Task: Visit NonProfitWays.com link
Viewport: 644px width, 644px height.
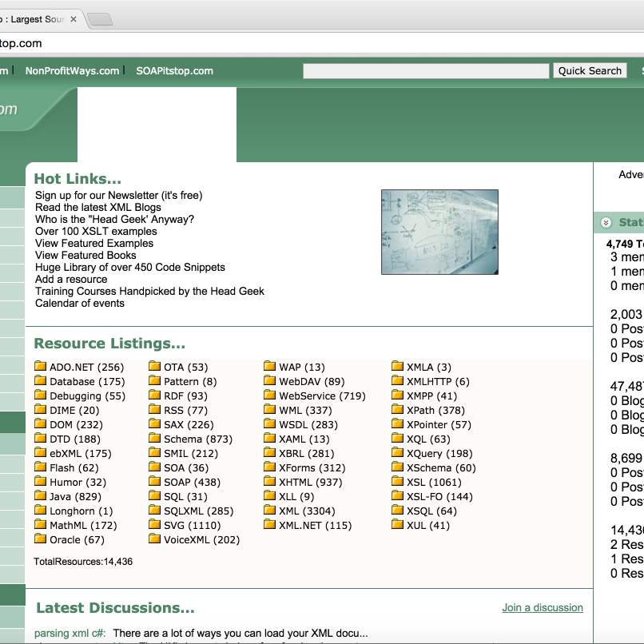Action: (x=72, y=70)
